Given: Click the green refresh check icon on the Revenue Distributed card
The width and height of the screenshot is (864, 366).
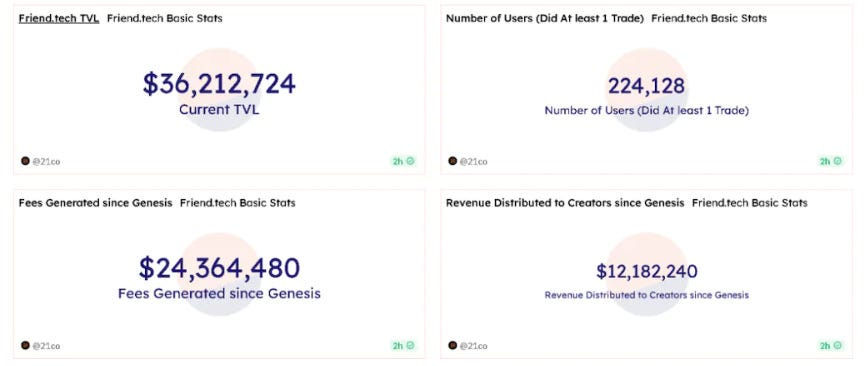Looking at the screenshot, I should click(x=838, y=346).
